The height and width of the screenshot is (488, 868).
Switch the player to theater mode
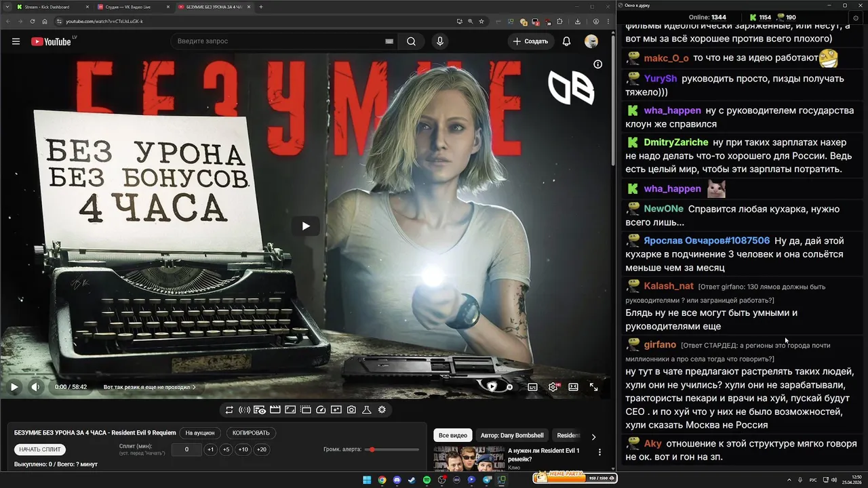pos(573,387)
